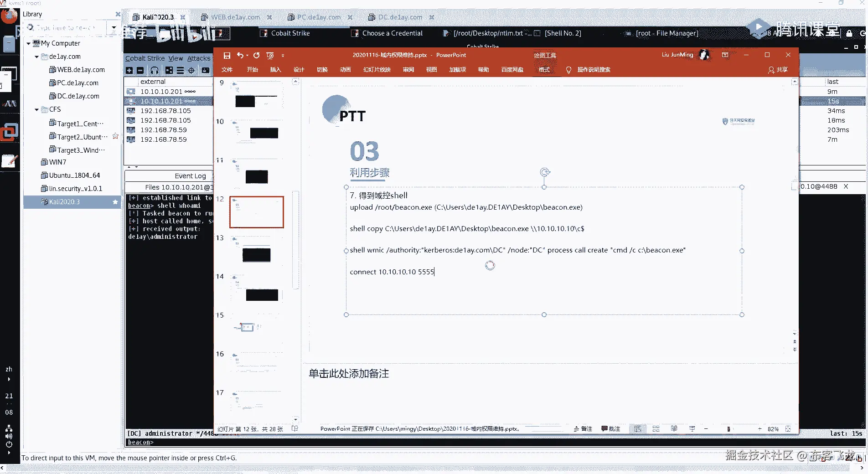Image resolution: width=868 pixels, height=474 pixels.
Task: Click Cobalt Strike connect (plus) toolbar icon
Action: click(129, 70)
